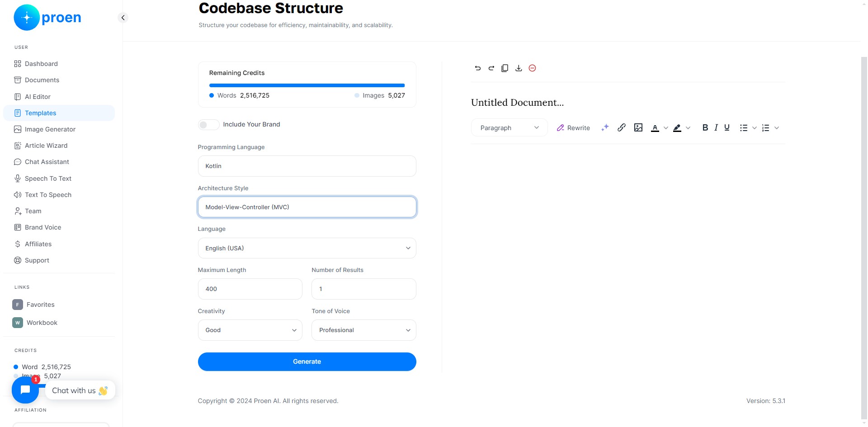The height and width of the screenshot is (427, 868).
Task: Click the Programming Language field containing Kotlin
Action: coord(307,166)
